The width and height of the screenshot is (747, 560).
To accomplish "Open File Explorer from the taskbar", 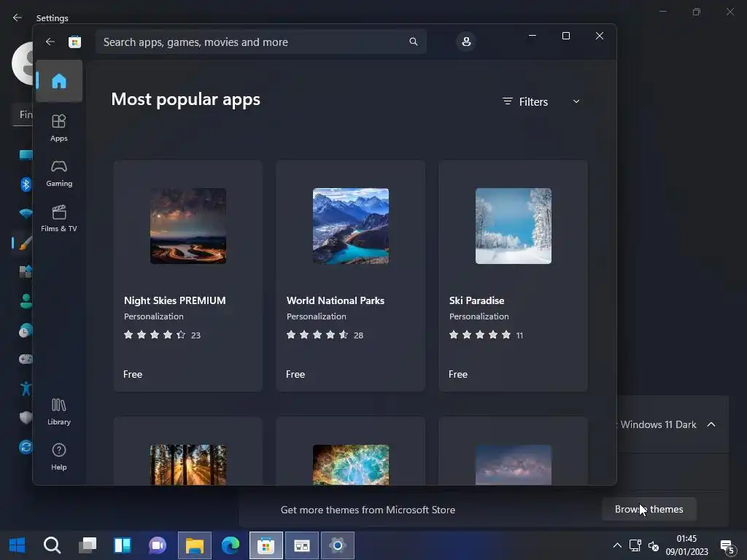I will click(194, 545).
